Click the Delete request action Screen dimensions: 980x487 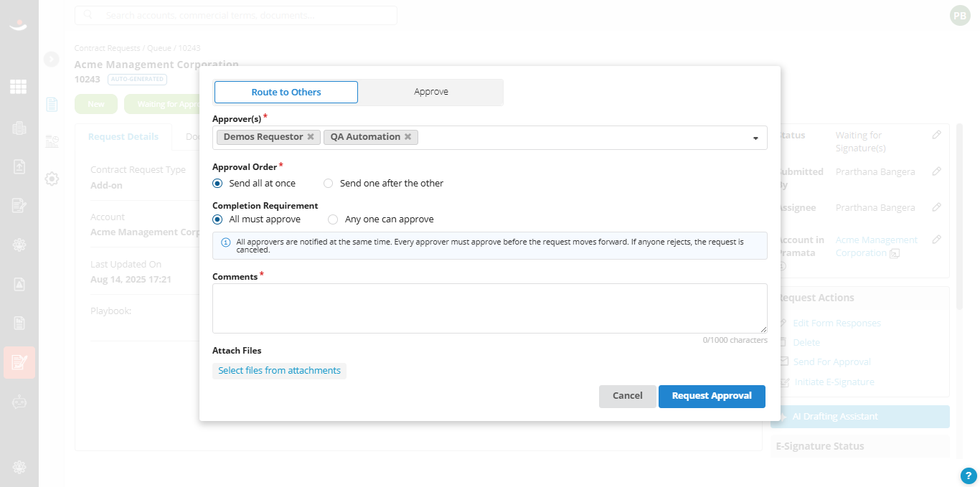807,343
